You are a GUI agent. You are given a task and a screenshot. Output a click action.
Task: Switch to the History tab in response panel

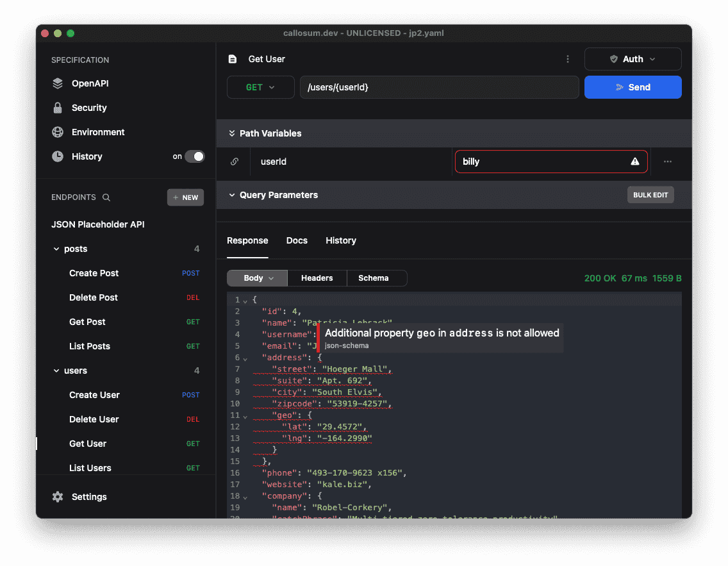(341, 240)
